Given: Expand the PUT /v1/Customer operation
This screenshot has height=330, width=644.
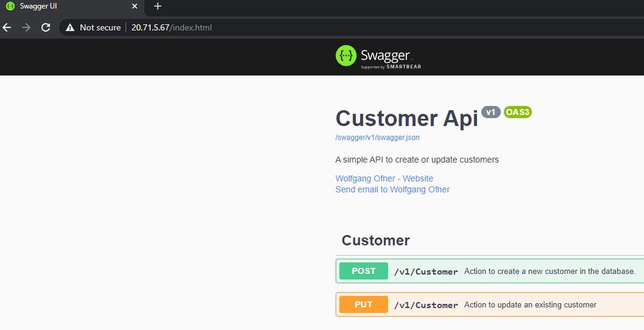Looking at the screenshot, I should pos(490,305).
